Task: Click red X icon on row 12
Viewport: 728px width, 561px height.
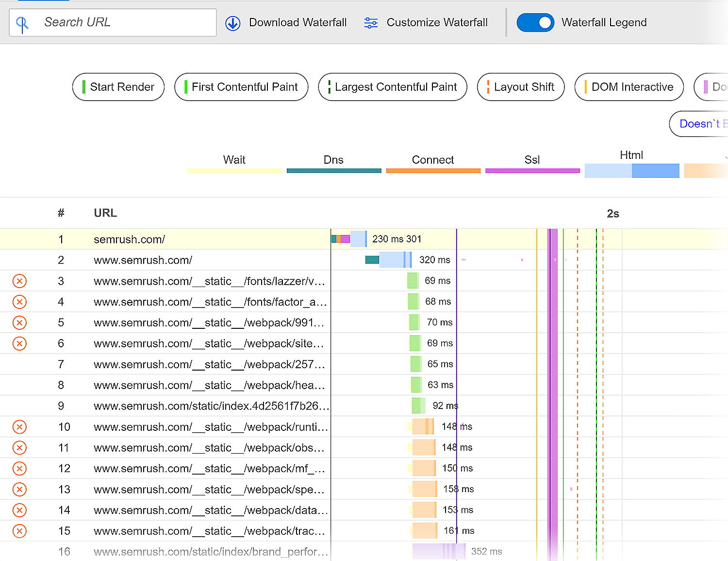Action: coord(19,469)
